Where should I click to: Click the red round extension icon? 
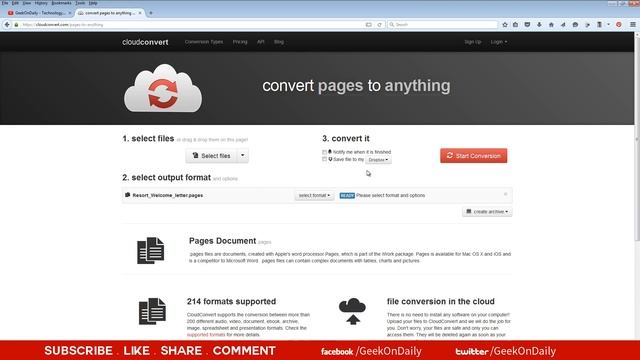tap(619, 24)
